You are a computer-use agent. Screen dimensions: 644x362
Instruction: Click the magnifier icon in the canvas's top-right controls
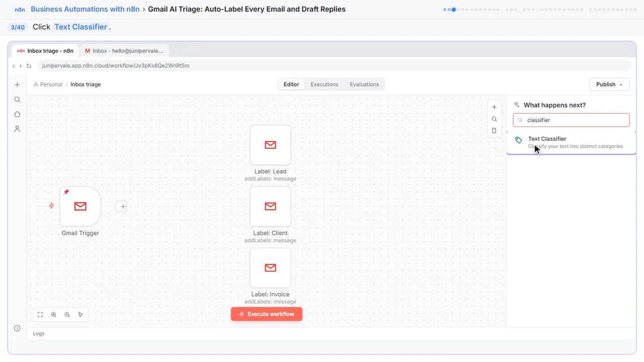pyautogui.click(x=494, y=119)
